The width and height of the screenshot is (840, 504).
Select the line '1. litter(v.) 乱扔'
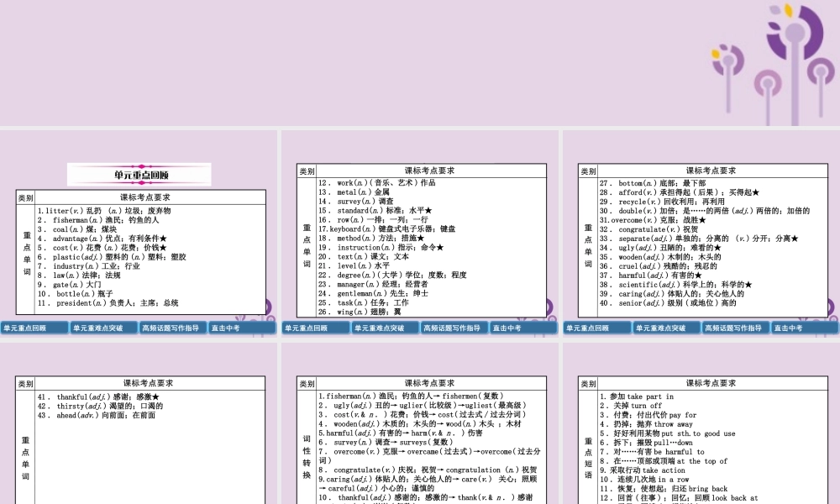click(x=104, y=211)
